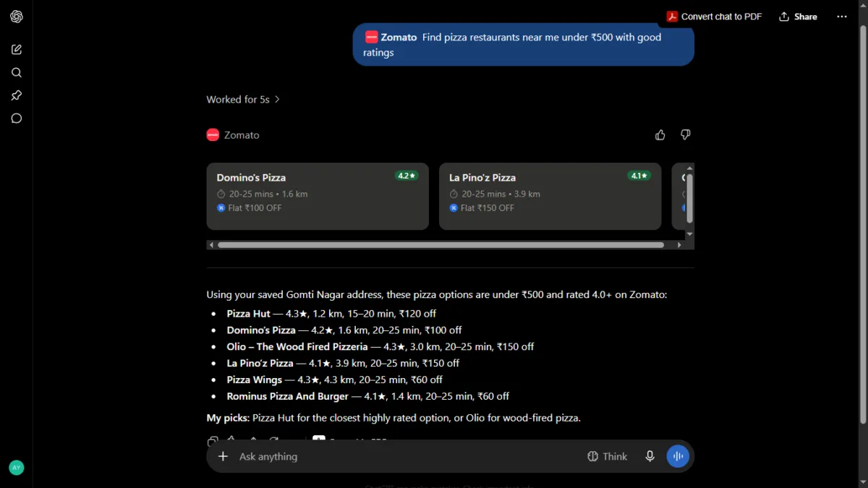Viewport: 868px width, 488px height.
Task: Click the Pizza Hut list entry
Action: click(331, 314)
